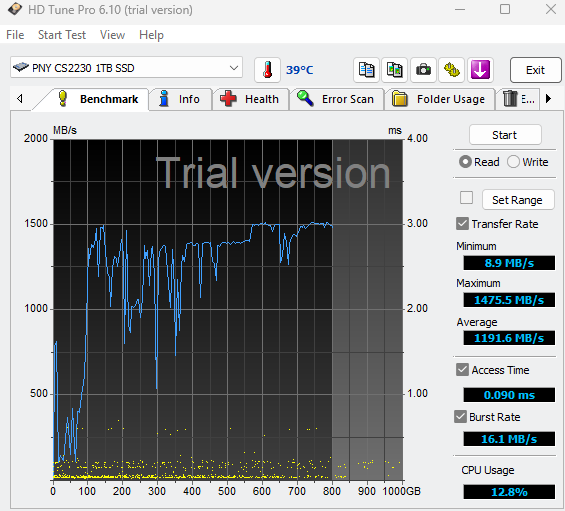Show more tabs with right arrow

coord(548,98)
